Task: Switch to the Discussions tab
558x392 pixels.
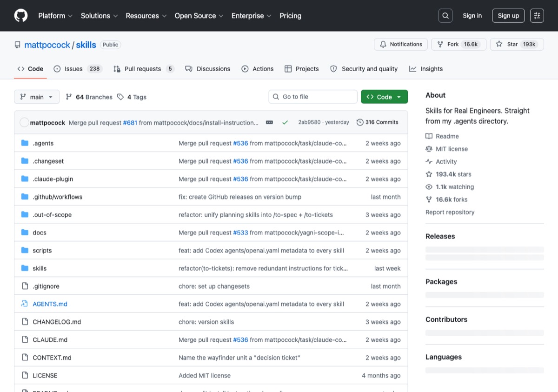Action: coord(207,69)
